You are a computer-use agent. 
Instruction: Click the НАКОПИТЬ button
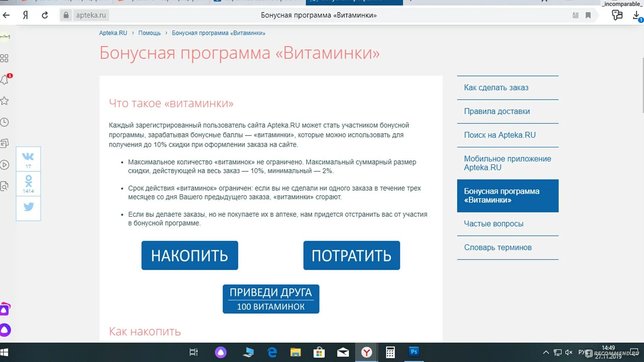tap(190, 255)
